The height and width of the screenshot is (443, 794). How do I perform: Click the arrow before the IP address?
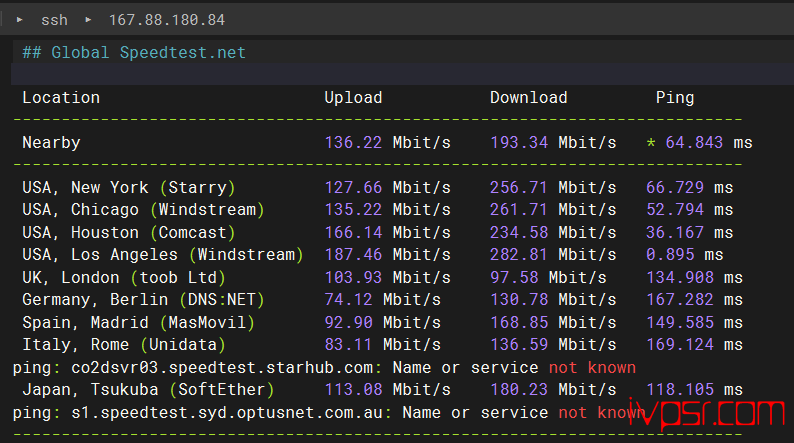click(x=87, y=19)
